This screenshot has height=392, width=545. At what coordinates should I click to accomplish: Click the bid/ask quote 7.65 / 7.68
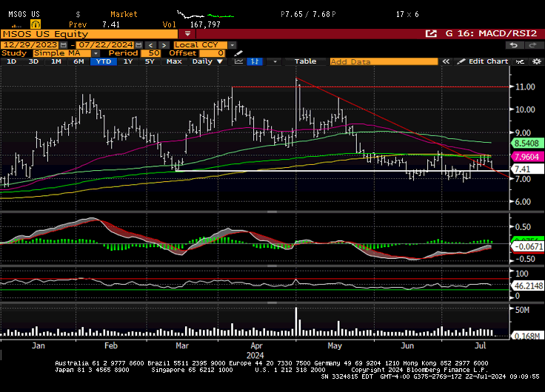click(308, 14)
